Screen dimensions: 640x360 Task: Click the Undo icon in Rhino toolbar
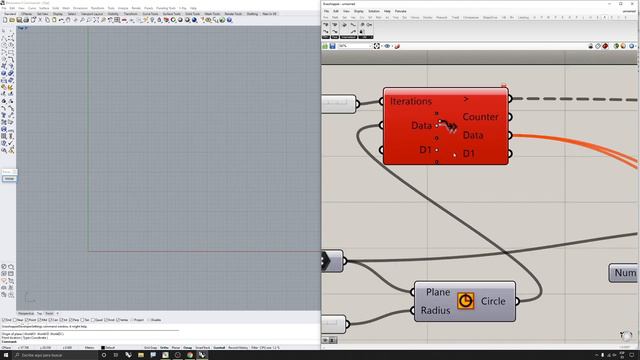(x=61, y=20)
